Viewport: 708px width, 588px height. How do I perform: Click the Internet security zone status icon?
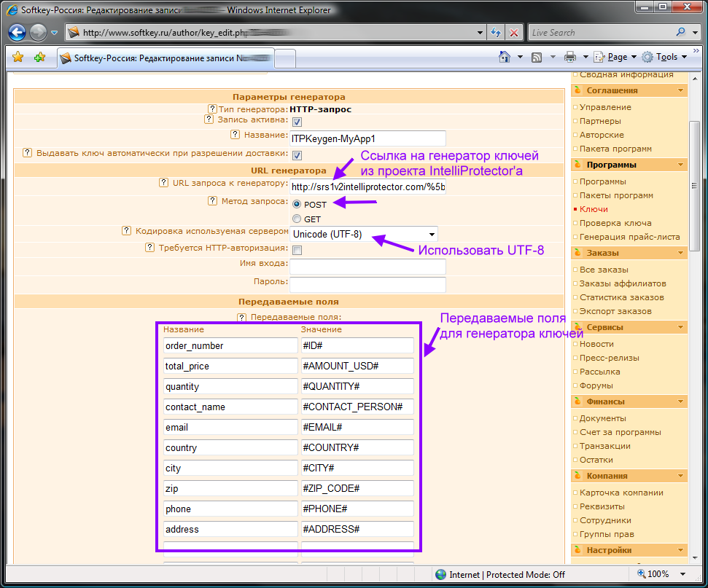[x=440, y=574]
